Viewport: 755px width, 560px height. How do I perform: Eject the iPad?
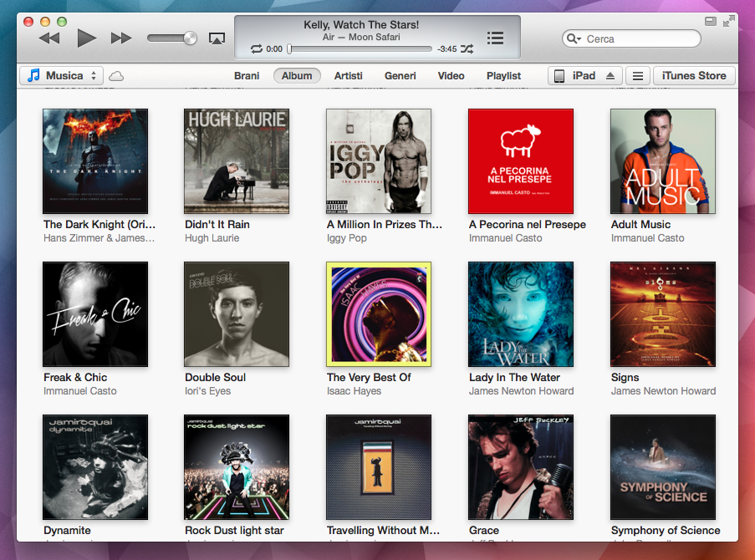point(610,75)
